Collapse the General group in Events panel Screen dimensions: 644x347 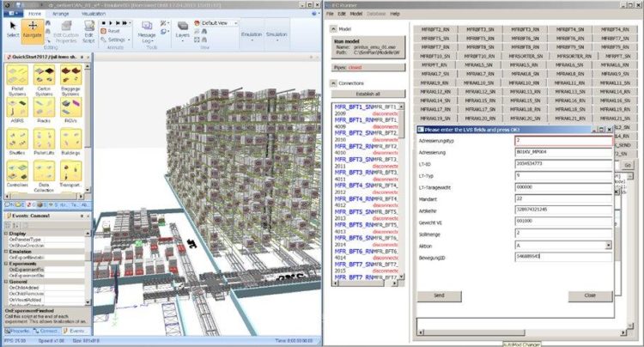(x=6, y=282)
